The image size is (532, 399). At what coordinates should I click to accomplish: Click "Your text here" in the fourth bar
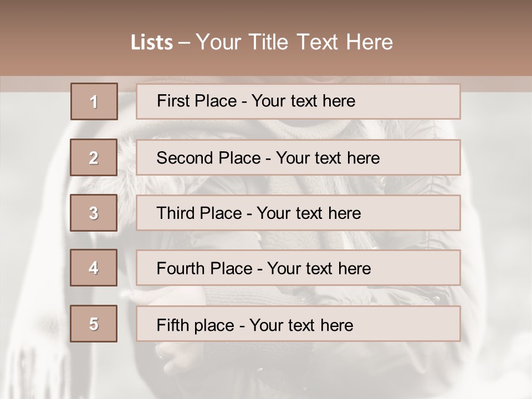(x=319, y=269)
